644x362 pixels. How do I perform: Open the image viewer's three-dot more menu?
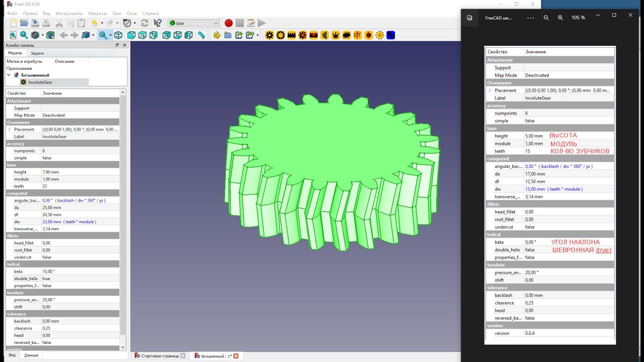tap(531, 18)
